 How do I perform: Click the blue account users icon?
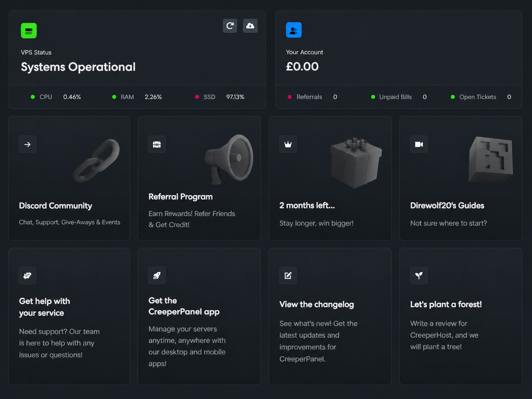coord(294,30)
